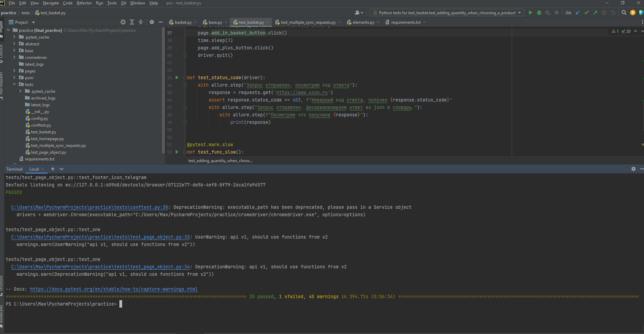
Task: Click the Git commit checkmark
Action: click(586, 13)
